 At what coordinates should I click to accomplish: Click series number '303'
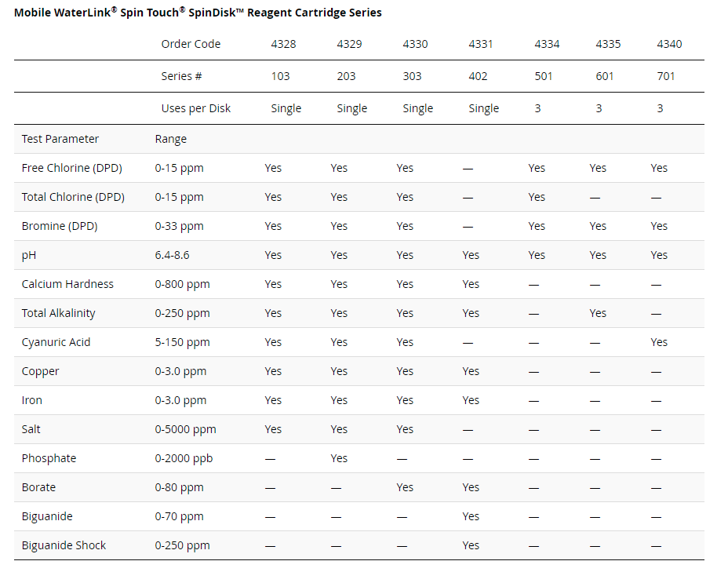[413, 76]
